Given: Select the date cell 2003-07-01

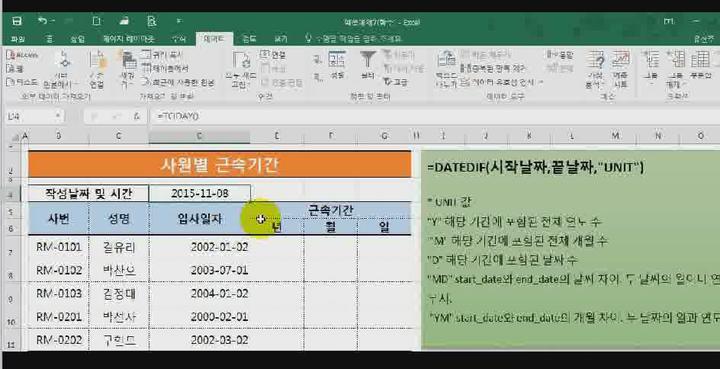Looking at the screenshot, I should click(x=200, y=270).
